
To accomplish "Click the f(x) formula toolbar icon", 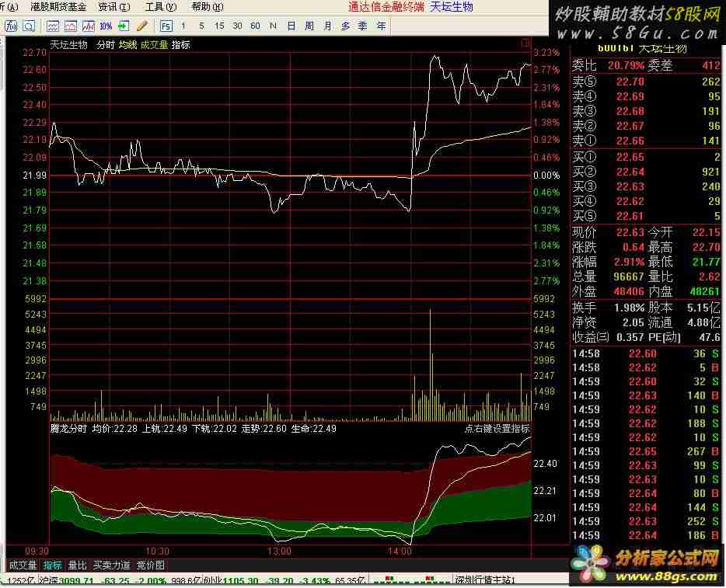I will [x=11, y=26].
